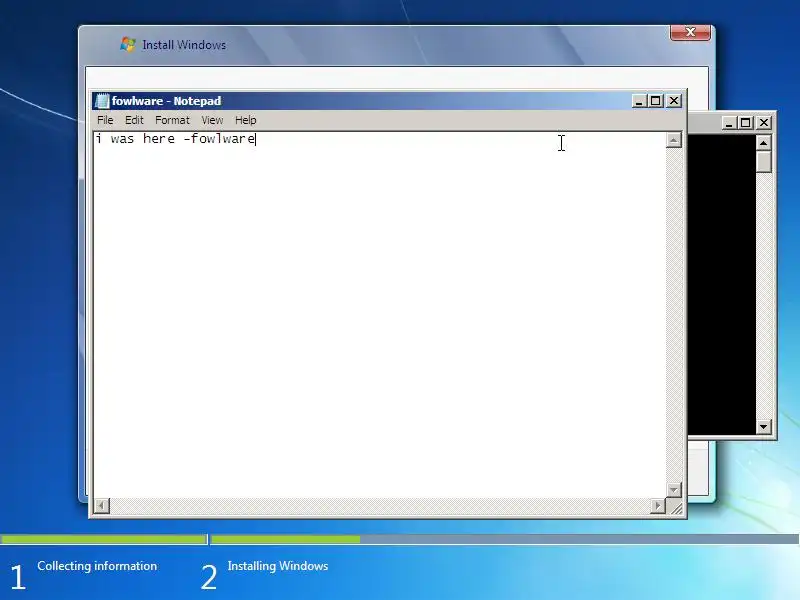Click the 'fowlware - Notepad' window title
The width and height of the screenshot is (800, 600).
pos(166,101)
